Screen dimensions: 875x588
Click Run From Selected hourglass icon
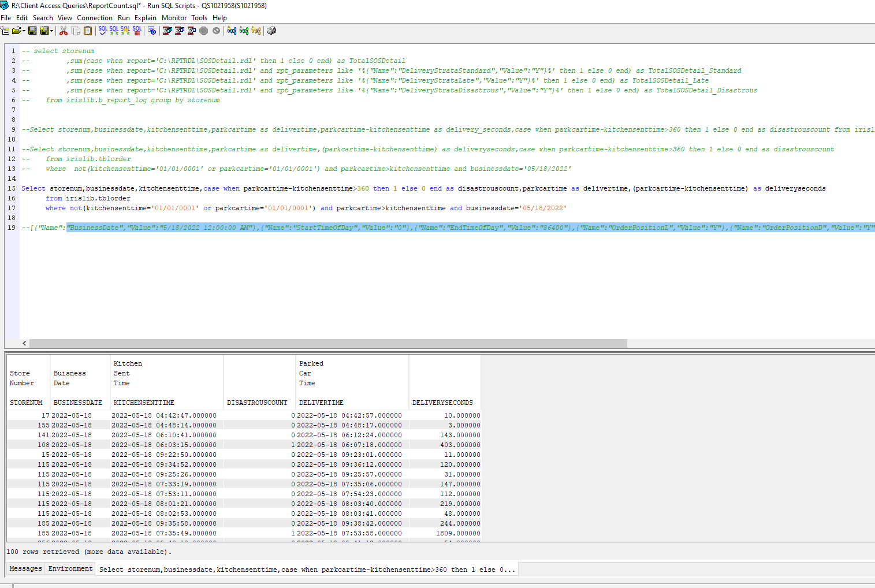click(x=180, y=31)
